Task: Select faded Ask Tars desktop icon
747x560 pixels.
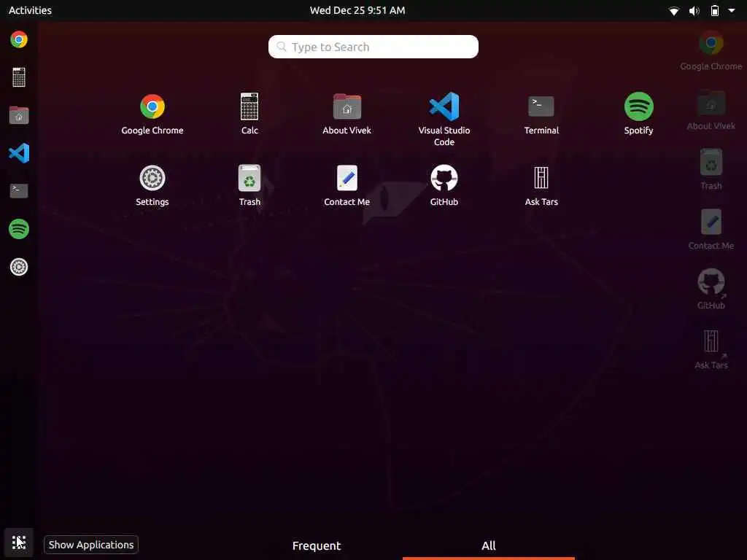Action: pos(711,349)
